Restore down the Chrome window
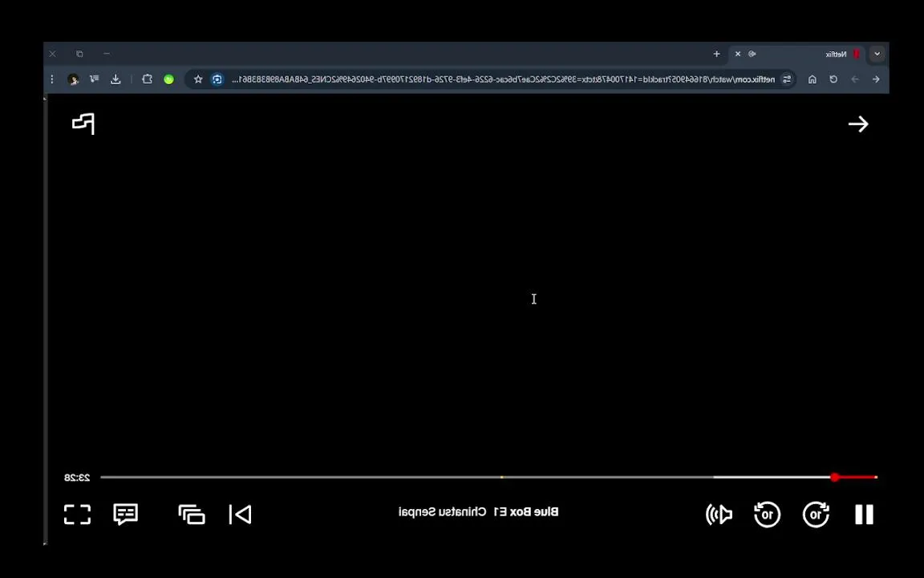Screen dimensions: 924x578 coord(79,54)
